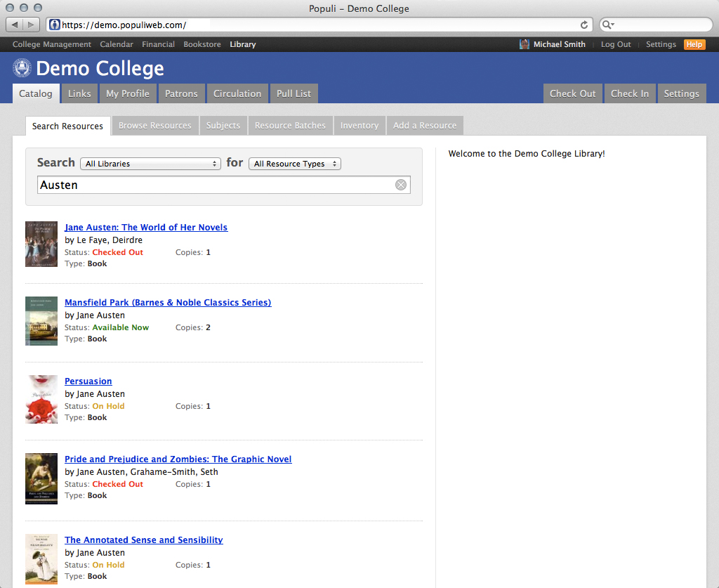Go forward with the browser forward arrow
The width and height of the screenshot is (719, 588).
(x=31, y=25)
